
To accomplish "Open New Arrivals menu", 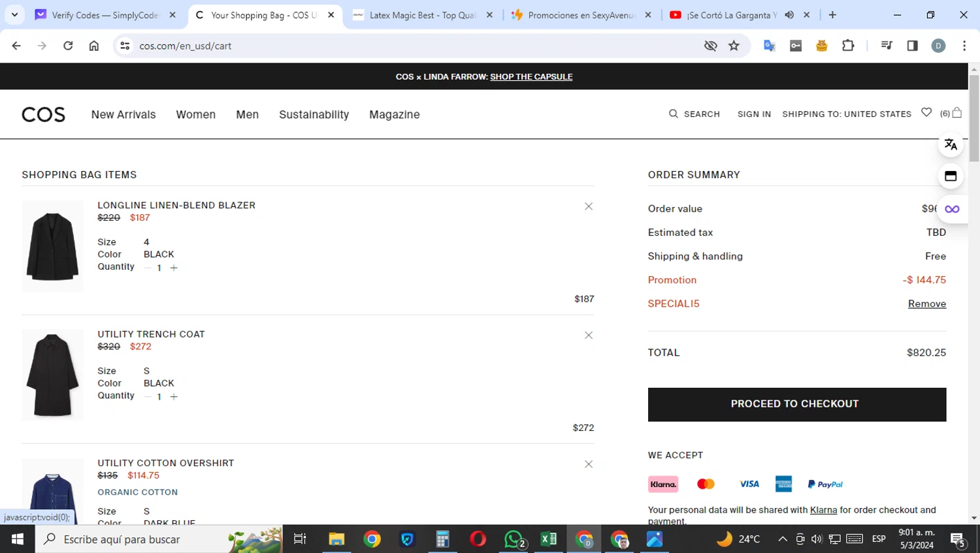I will [x=123, y=114].
